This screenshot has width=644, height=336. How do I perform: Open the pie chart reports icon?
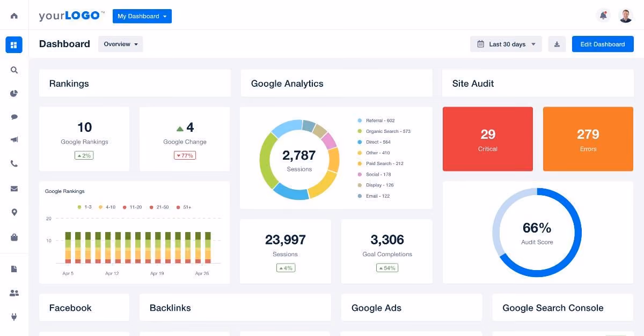click(x=14, y=93)
